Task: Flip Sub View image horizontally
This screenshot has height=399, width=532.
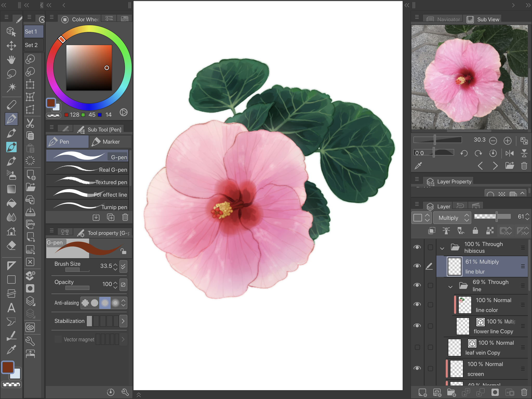Action: click(509, 153)
